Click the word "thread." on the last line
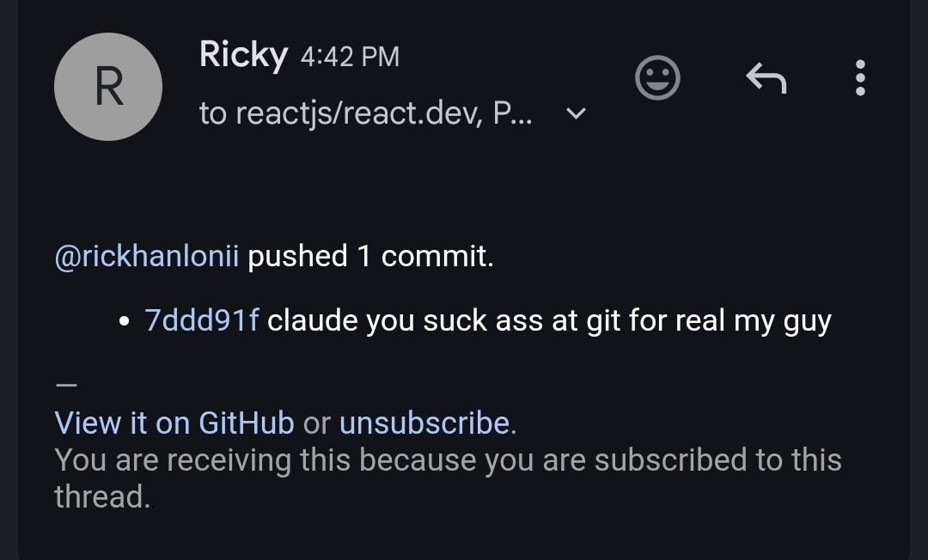The width and height of the screenshot is (928, 560). (102, 496)
